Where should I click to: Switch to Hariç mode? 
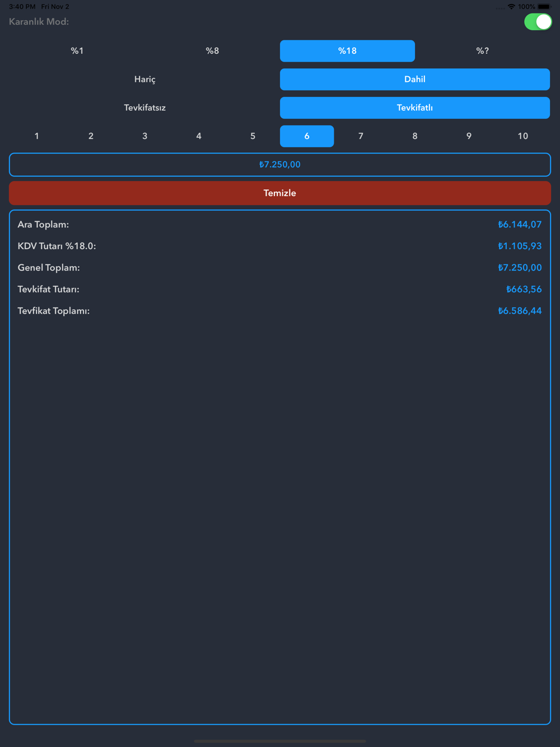point(144,80)
